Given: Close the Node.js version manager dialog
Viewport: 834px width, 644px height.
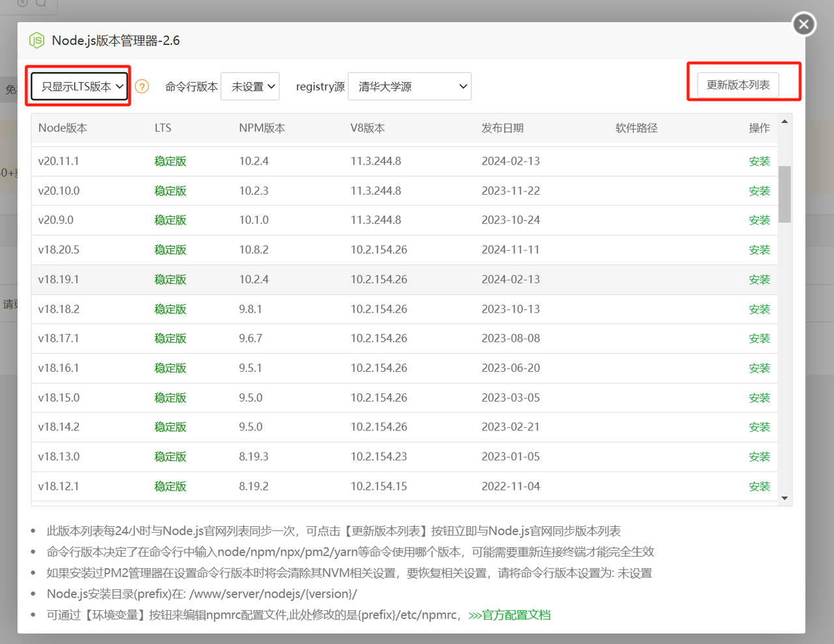Looking at the screenshot, I should point(804,25).
